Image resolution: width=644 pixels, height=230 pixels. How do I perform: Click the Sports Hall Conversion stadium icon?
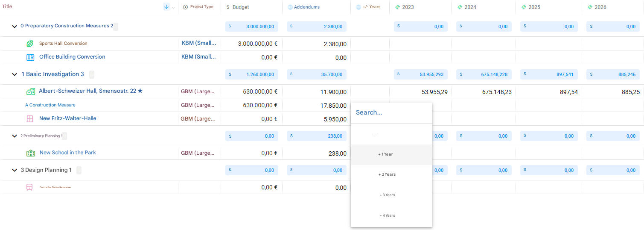coord(30,44)
